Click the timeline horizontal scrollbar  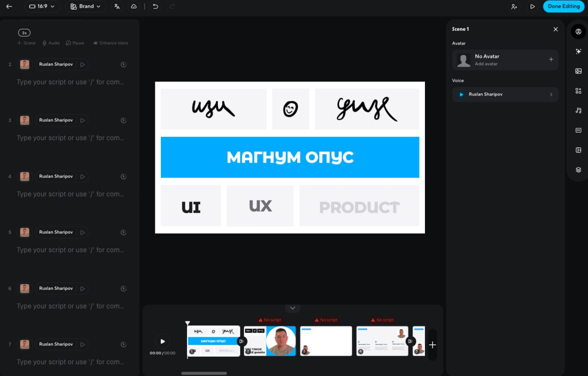[204, 373]
